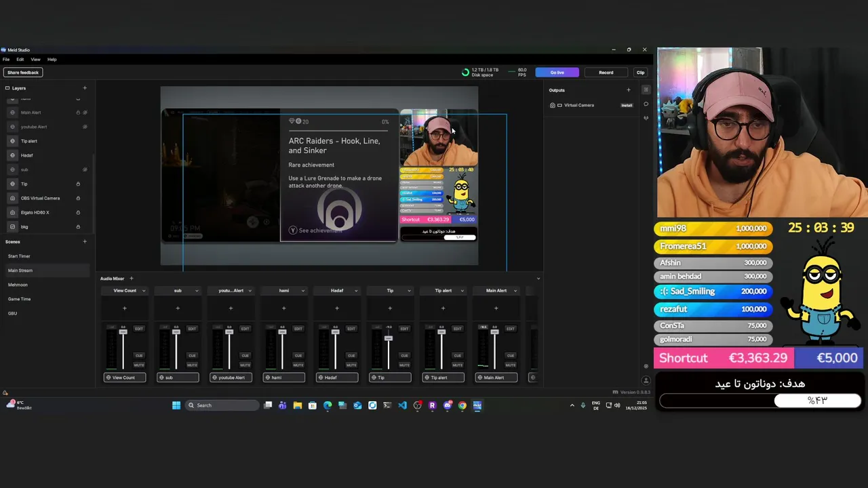
Task: Click the sub channel volume fader
Action: click(176, 331)
